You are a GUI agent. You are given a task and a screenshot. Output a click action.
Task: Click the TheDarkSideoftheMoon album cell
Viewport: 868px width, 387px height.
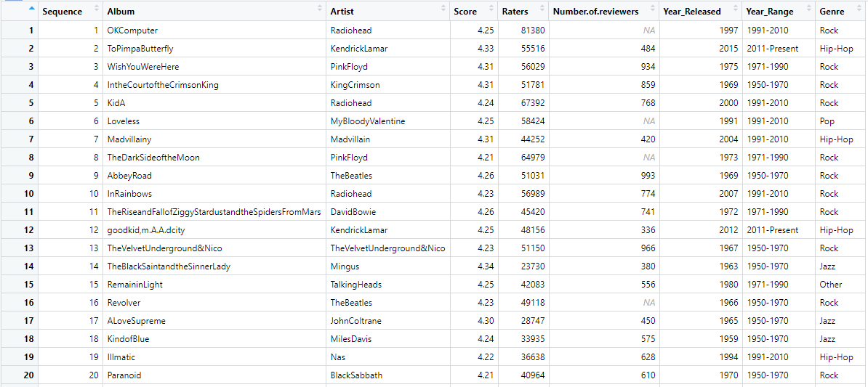tap(214, 158)
